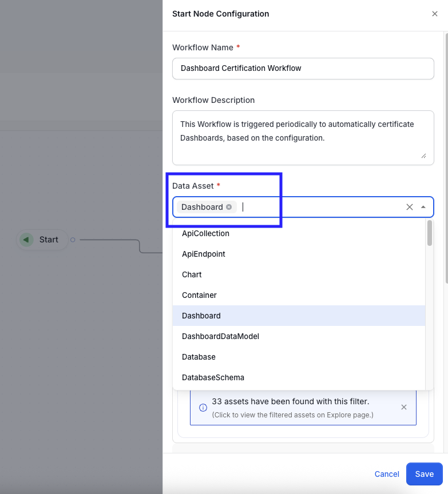448x494 pixels.
Task: Select the highlighted Dashboard option
Action: pyautogui.click(x=201, y=316)
